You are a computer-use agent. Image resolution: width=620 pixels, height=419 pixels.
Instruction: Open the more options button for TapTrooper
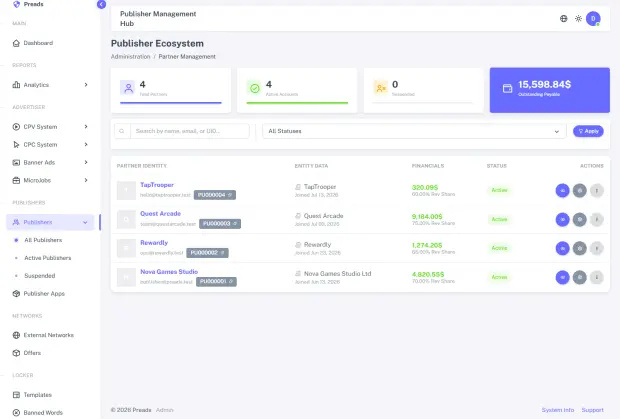click(x=597, y=191)
